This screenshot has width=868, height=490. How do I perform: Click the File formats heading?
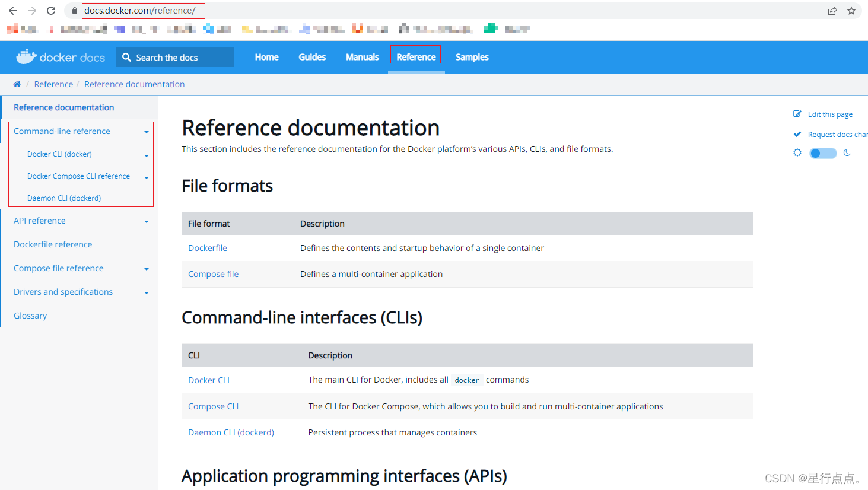tap(227, 186)
